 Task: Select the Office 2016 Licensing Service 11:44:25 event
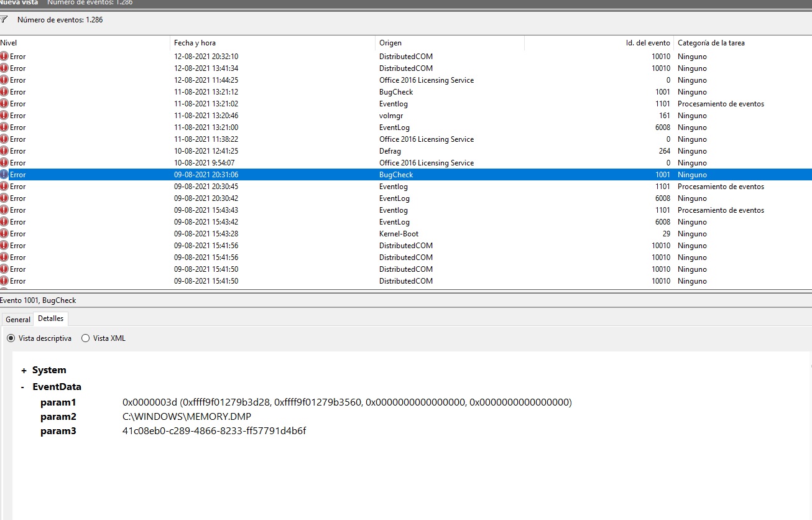(x=426, y=80)
